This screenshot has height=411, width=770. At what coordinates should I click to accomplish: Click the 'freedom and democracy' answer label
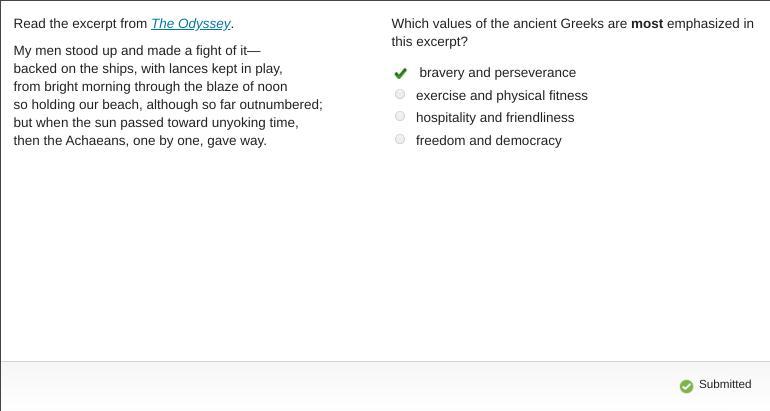pyautogui.click(x=488, y=141)
